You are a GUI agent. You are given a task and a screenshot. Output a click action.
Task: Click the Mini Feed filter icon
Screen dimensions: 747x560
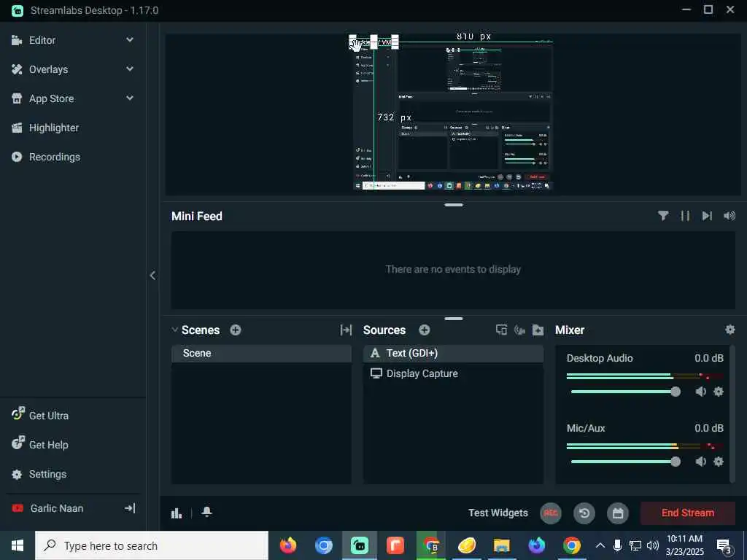pyautogui.click(x=662, y=216)
